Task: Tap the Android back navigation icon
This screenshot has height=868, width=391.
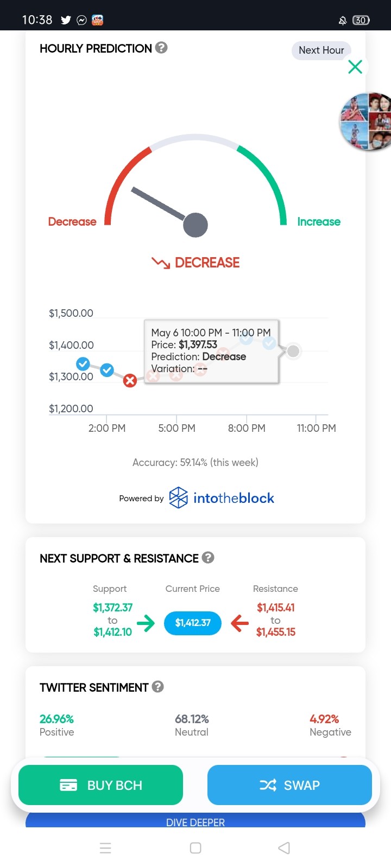Action: pos(284,848)
